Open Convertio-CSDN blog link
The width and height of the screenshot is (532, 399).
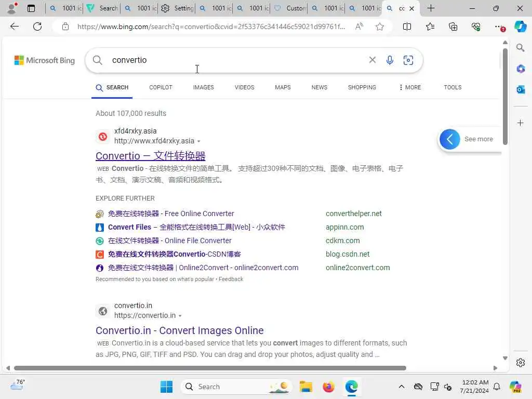pyautogui.click(x=175, y=254)
